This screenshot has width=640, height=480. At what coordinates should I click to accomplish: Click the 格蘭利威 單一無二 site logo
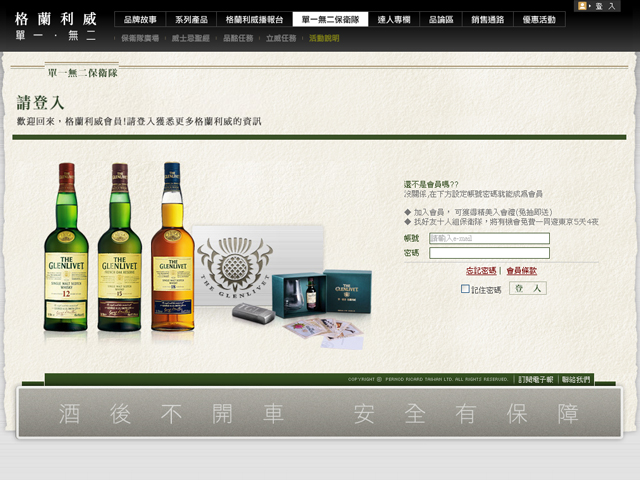[x=56, y=26]
